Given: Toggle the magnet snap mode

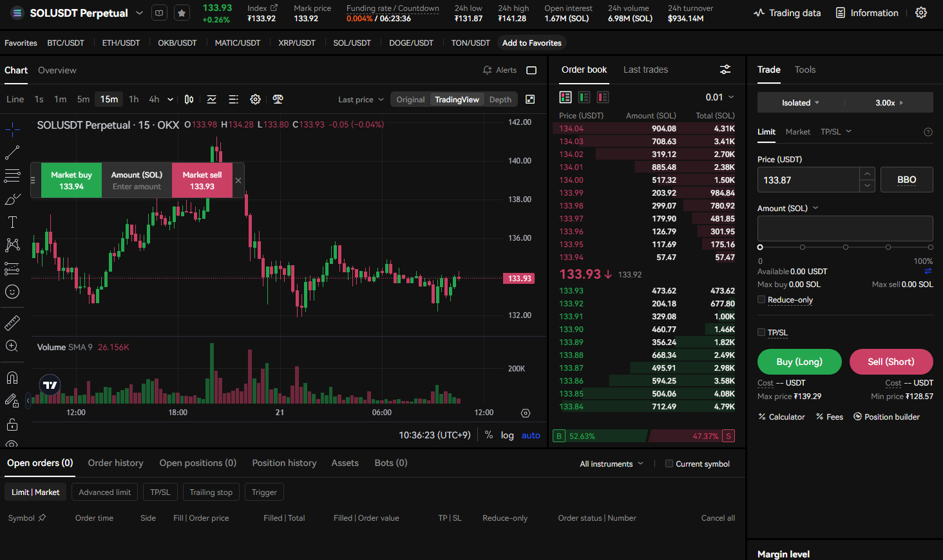Looking at the screenshot, I should tap(12, 377).
